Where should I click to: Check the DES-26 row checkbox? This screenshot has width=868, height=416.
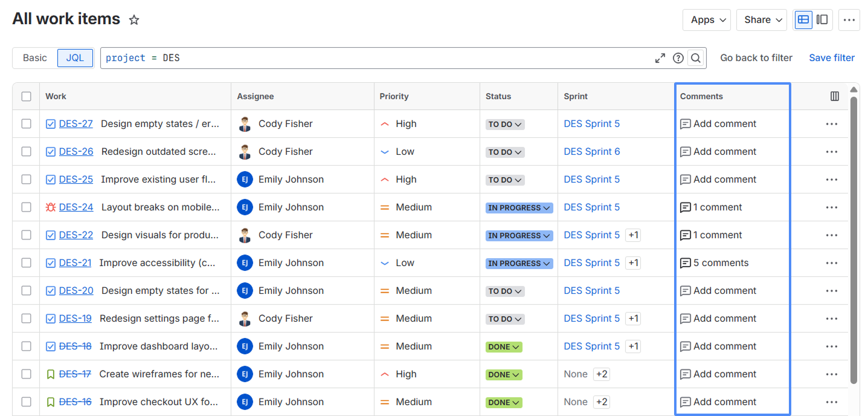tap(26, 152)
